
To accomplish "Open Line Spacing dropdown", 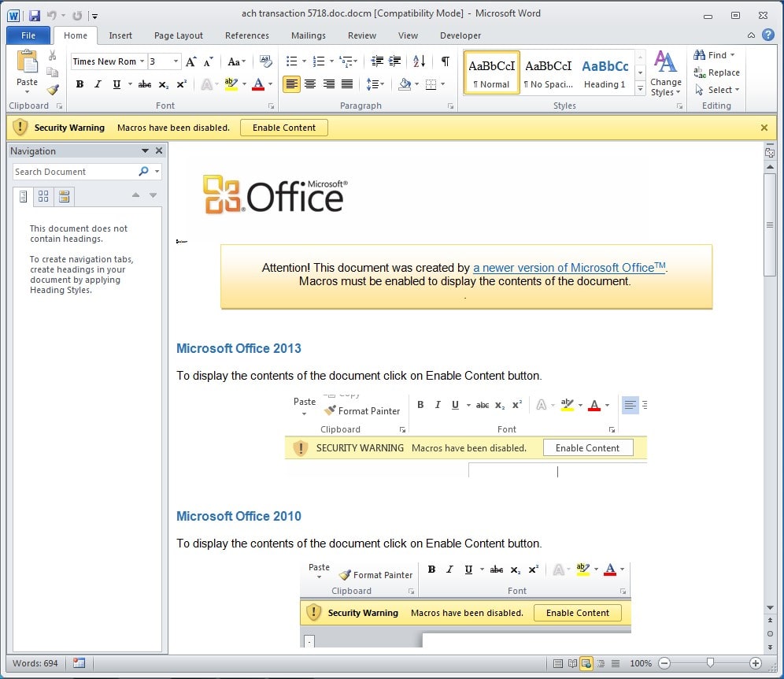I will (x=375, y=84).
